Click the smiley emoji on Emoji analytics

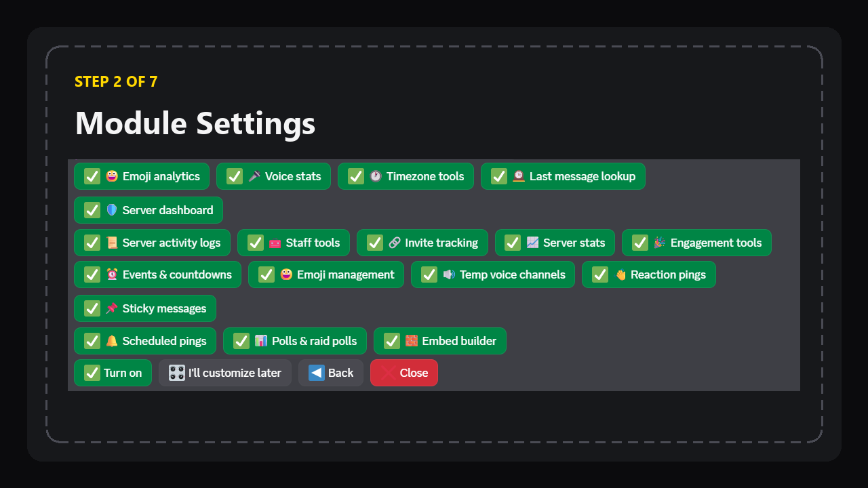pyautogui.click(x=112, y=176)
